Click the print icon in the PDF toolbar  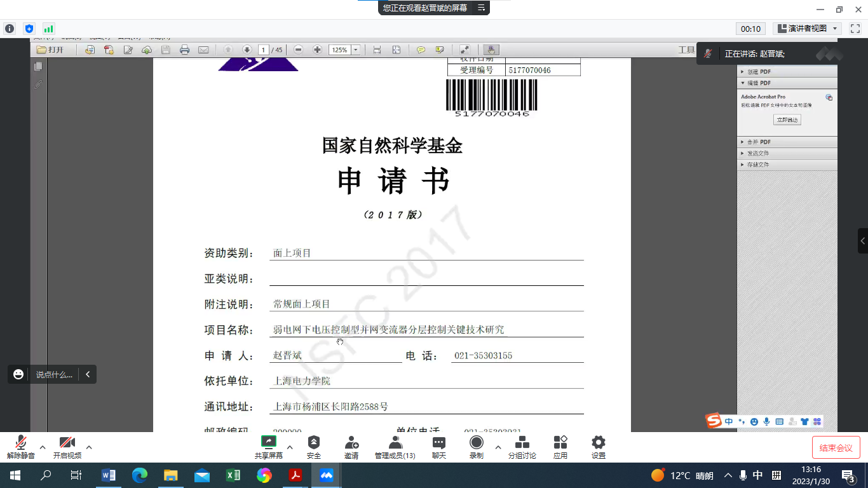tap(184, 50)
